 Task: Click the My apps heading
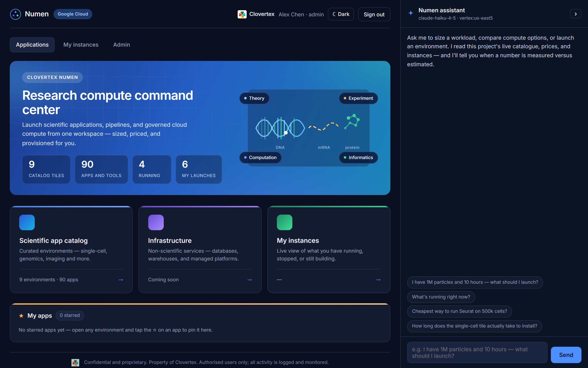(x=40, y=315)
